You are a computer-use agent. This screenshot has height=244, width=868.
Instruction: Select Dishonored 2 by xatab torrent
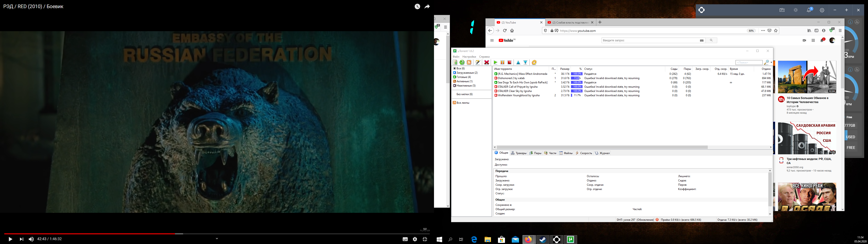tap(632, 78)
